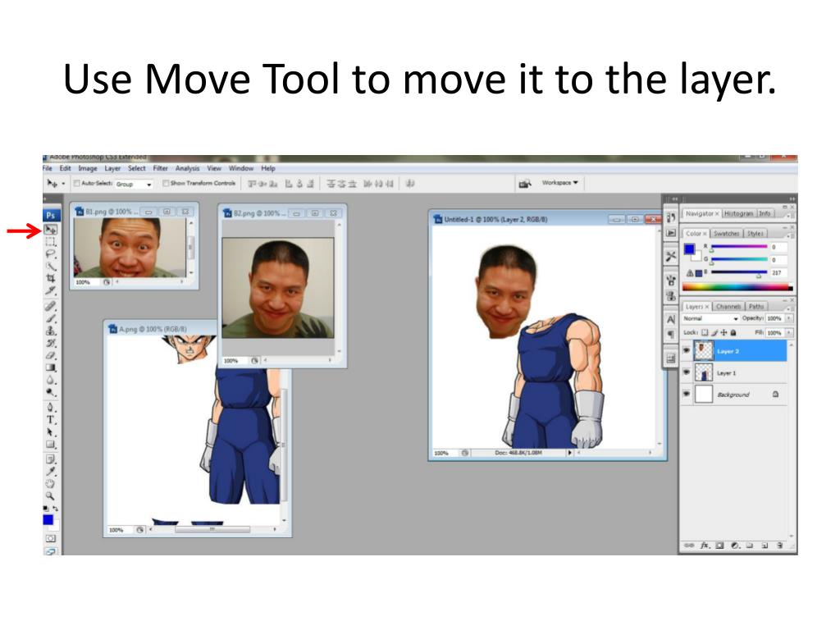Switch to the Histogram tab

[738, 213]
